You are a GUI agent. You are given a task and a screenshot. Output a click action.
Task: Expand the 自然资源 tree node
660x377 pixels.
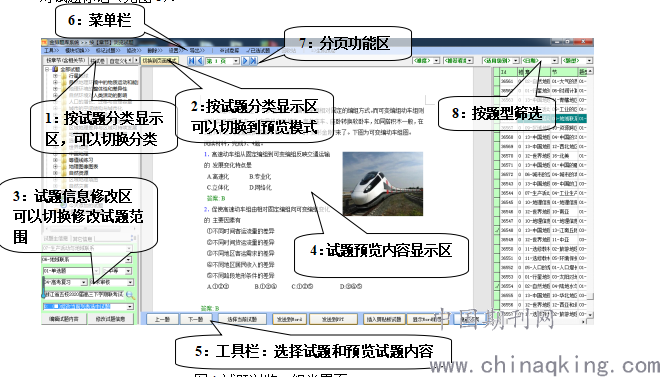tap(55, 173)
